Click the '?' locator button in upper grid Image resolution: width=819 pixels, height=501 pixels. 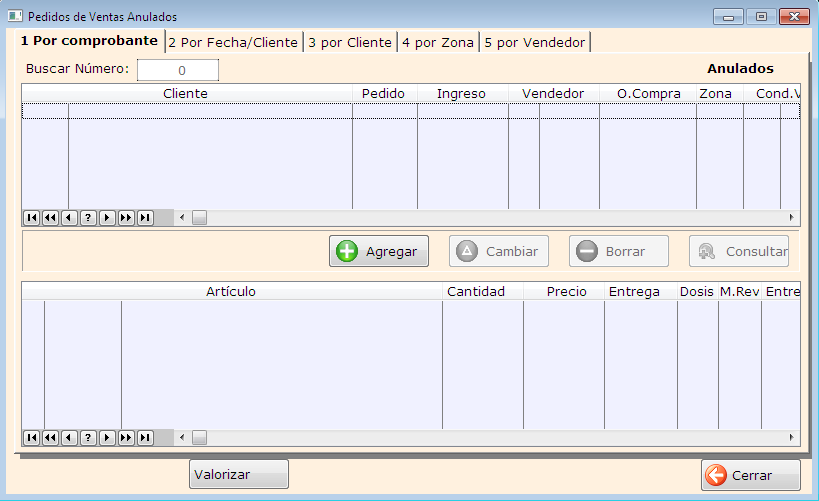tap(88, 217)
